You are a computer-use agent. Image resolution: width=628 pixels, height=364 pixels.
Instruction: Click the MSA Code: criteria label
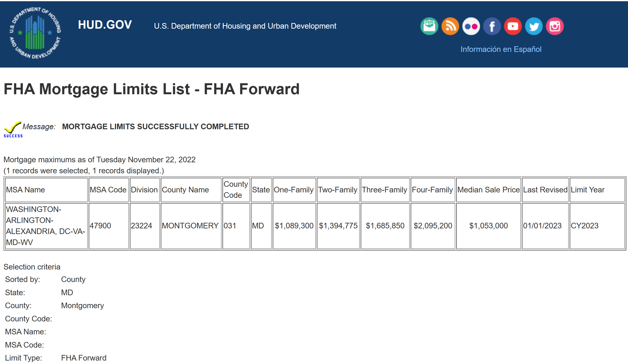pyautogui.click(x=25, y=345)
